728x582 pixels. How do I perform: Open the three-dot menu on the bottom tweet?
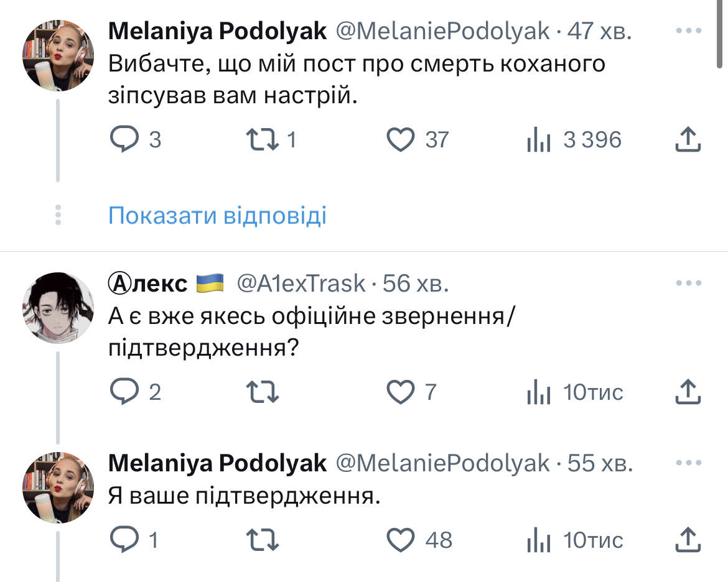point(688,463)
